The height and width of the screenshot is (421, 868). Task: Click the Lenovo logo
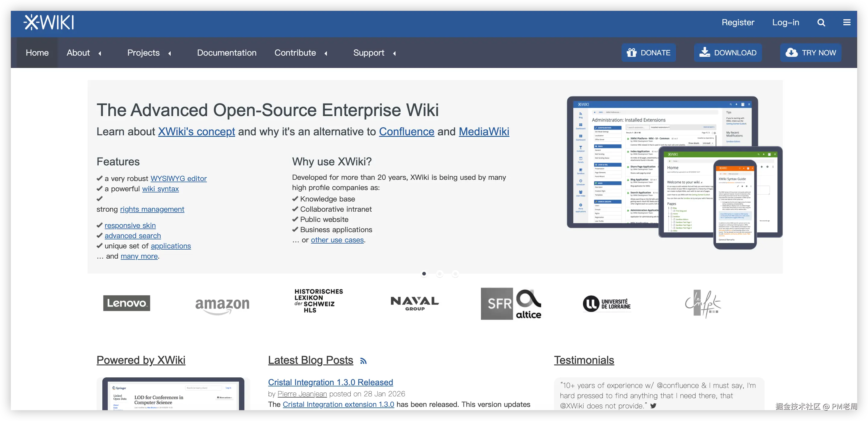(x=126, y=303)
